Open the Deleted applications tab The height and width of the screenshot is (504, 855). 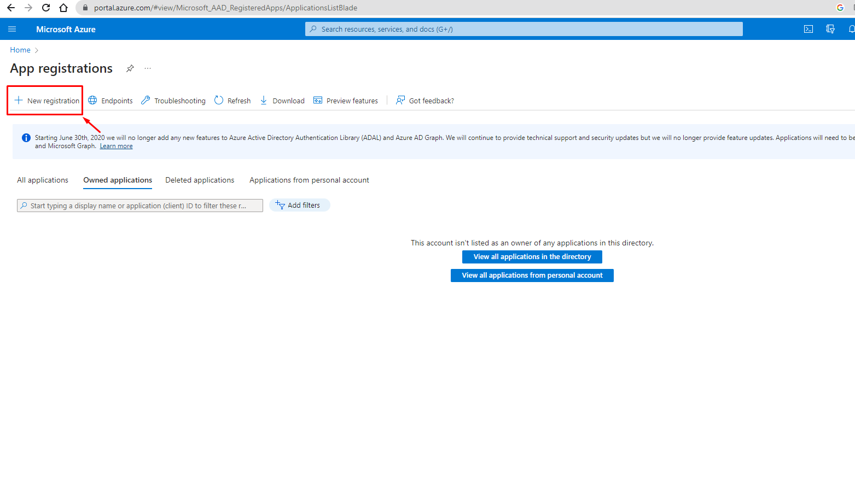200,180
